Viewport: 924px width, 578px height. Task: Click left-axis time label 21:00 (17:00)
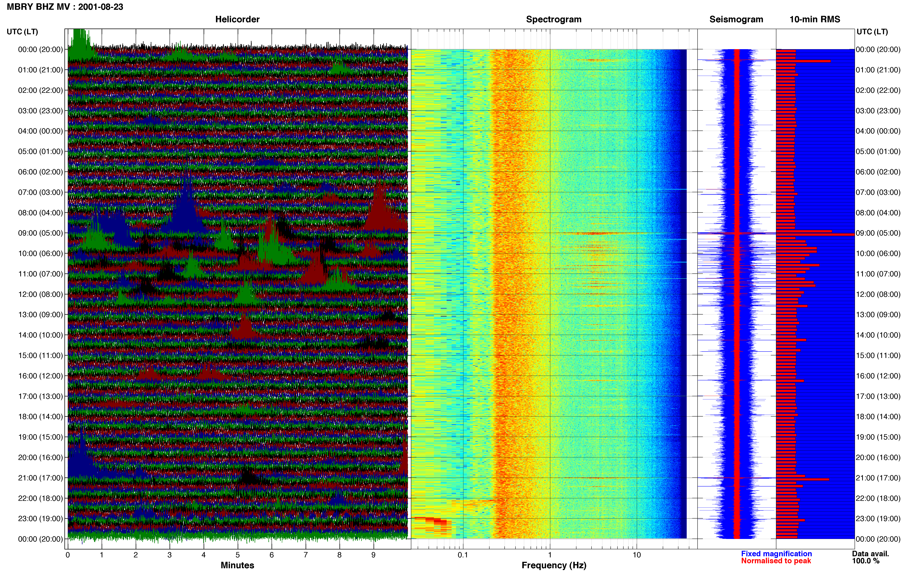(41, 478)
